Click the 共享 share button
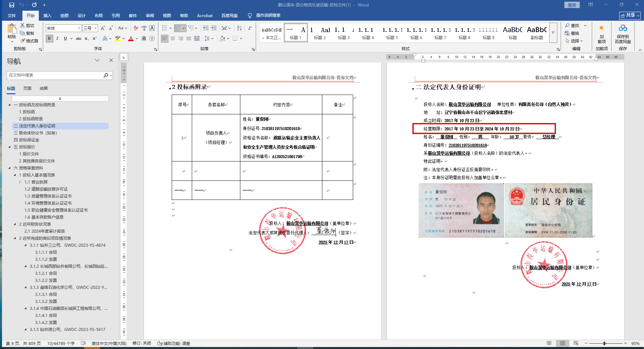Screen dimensions: 644x349 point(630,15)
